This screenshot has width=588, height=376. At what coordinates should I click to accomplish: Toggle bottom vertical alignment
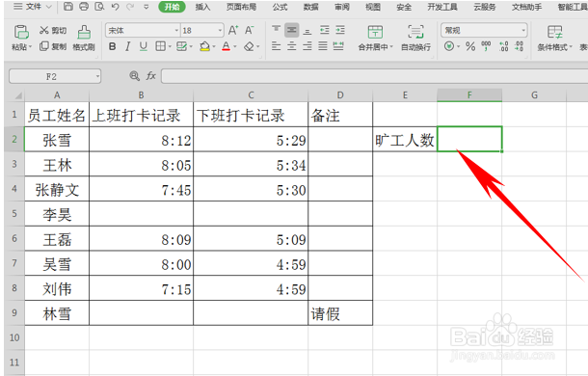[x=307, y=31]
